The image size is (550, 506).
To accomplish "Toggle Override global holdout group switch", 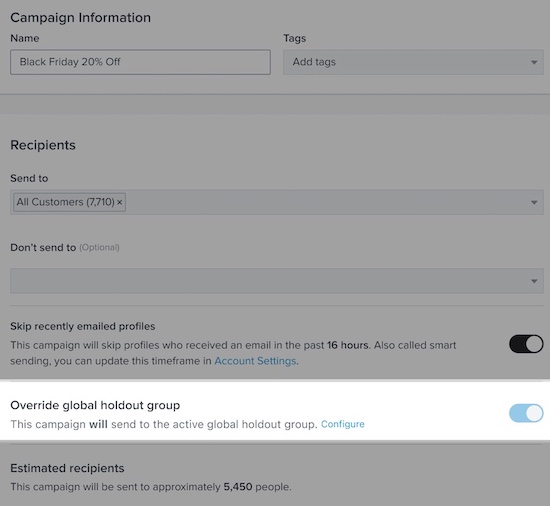I will point(526,413).
